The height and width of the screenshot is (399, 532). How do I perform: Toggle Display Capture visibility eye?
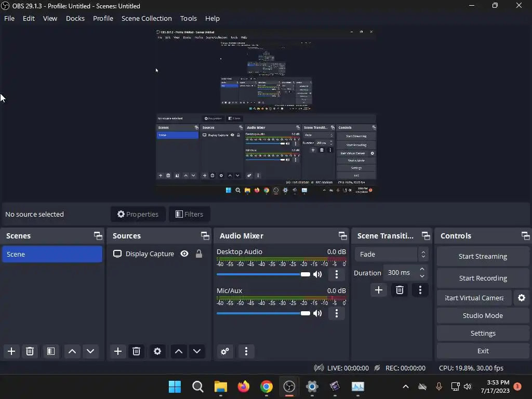pyautogui.click(x=184, y=254)
